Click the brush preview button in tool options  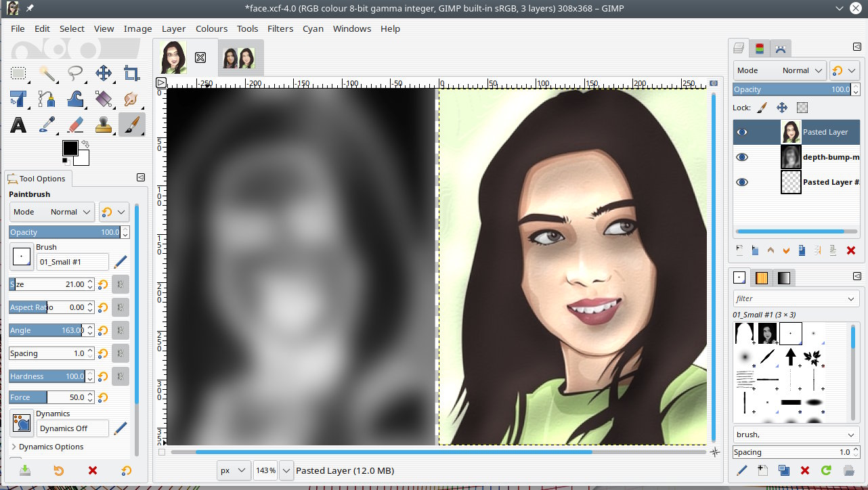22,257
